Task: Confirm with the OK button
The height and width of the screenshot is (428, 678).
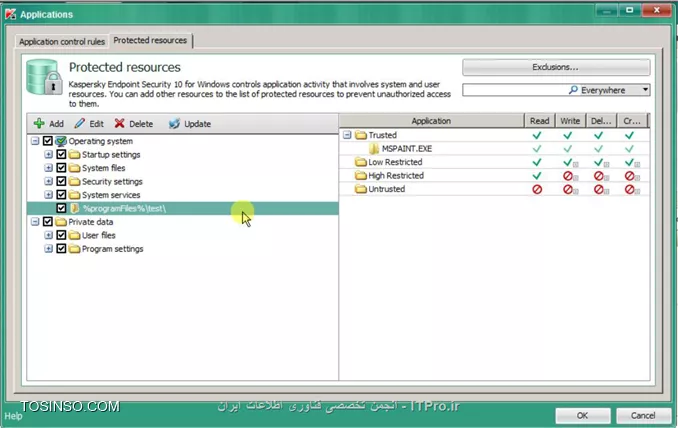Action: [x=582, y=415]
